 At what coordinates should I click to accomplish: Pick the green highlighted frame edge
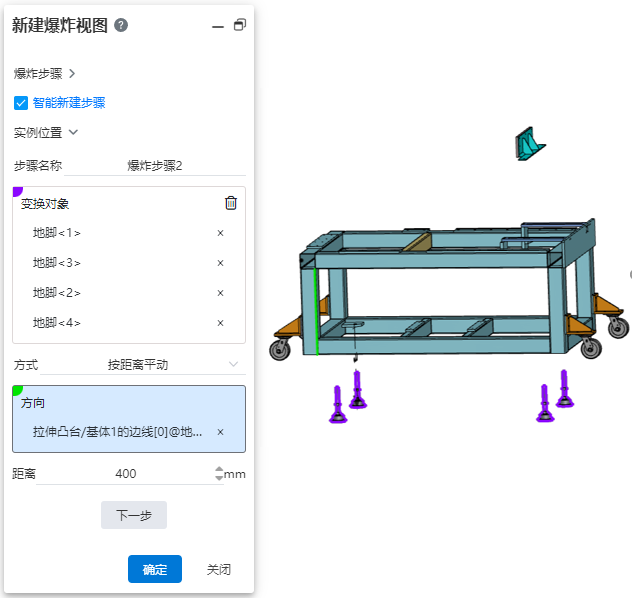316,311
